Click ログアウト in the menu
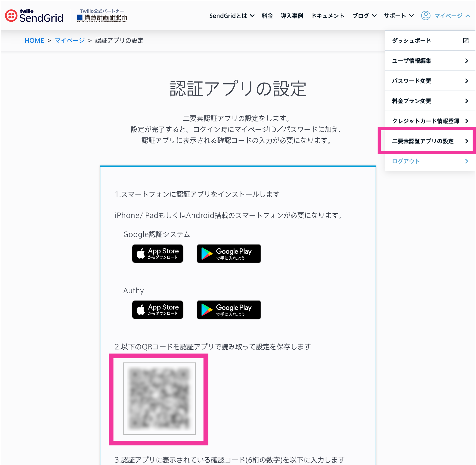 (x=430, y=161)
